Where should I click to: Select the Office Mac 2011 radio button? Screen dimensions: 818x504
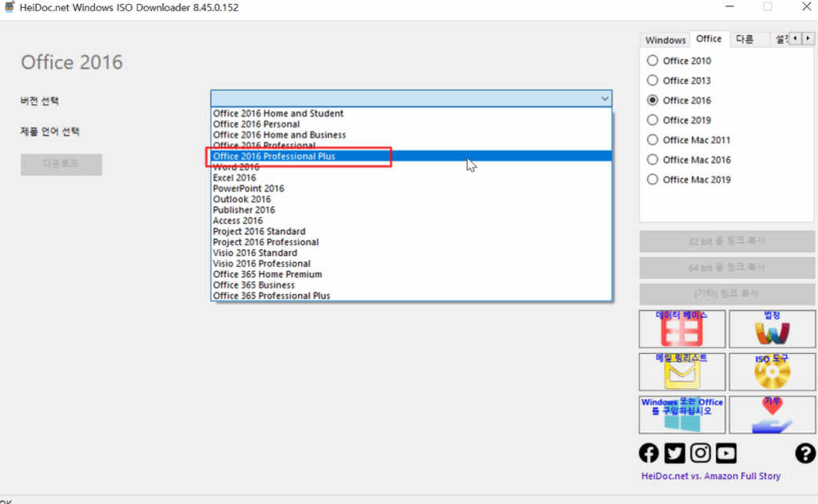pyautogui.click(x=652, y=140)
